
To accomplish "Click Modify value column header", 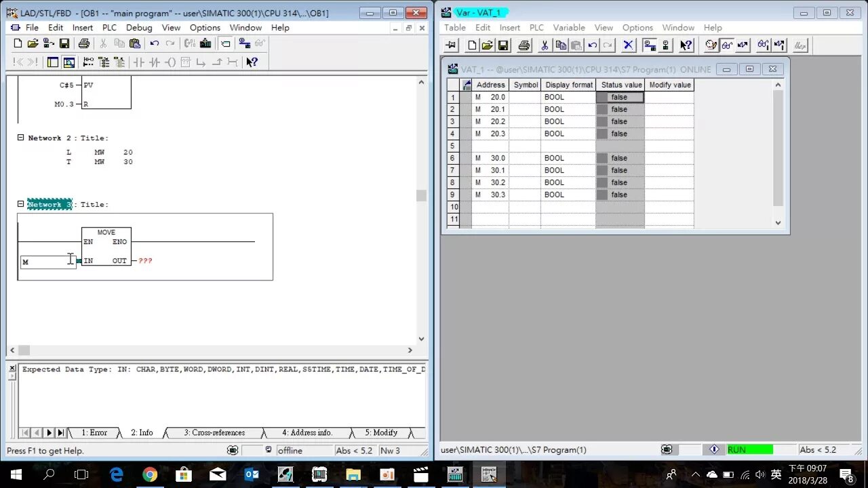I will coord(669,85).
